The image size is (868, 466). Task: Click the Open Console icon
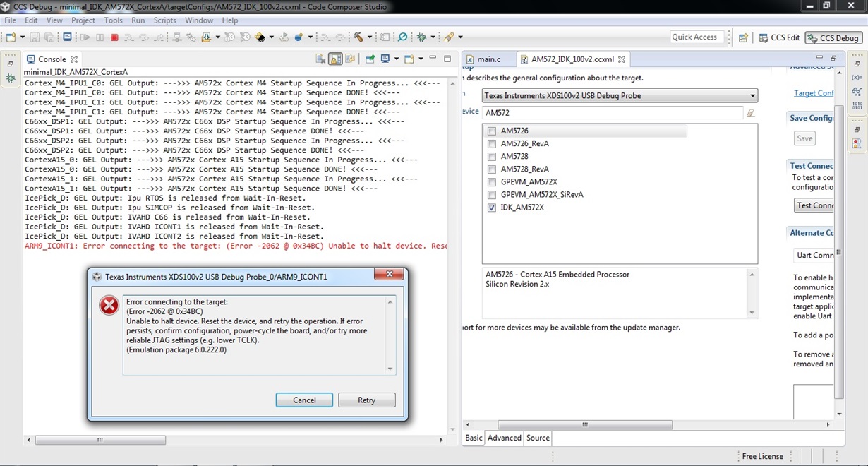tap(409, 59)
